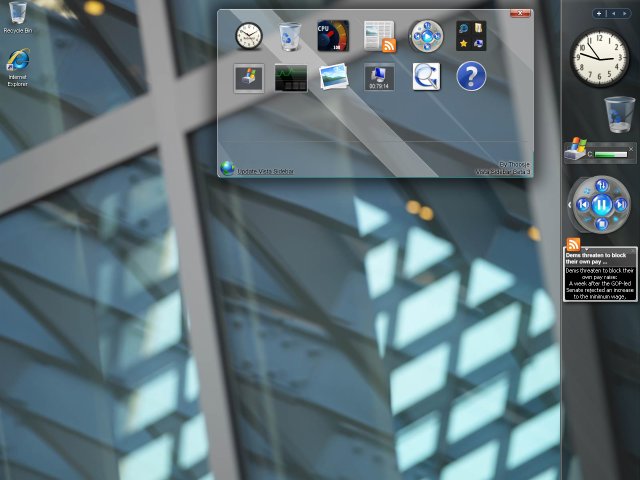640x480 pixels.
Task: Skip to next track in media gadget
Action: click(620, 205)
